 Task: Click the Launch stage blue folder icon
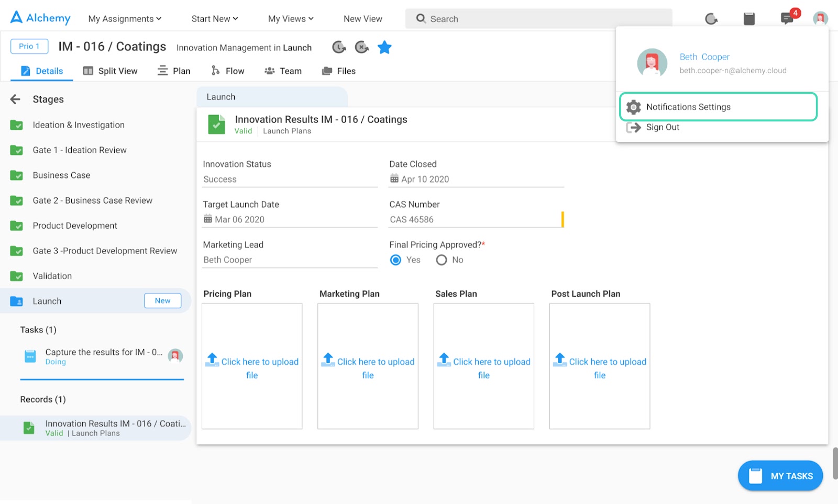[x=16, y=301]
